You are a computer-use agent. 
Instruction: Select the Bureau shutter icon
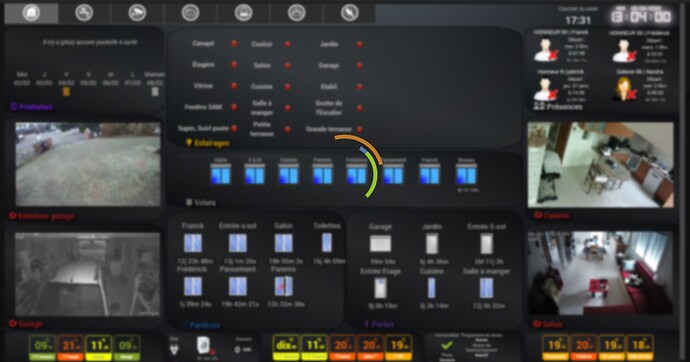point(466,174)
